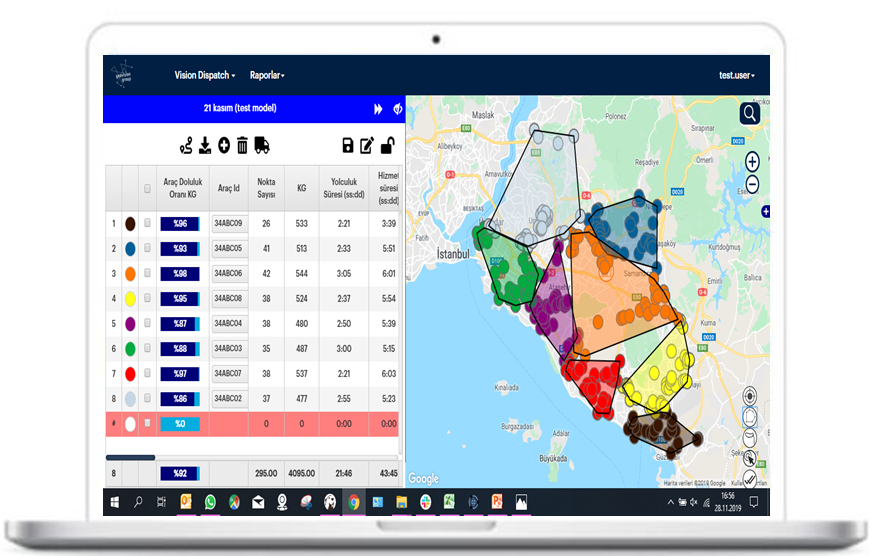Click the refresh icon in blue header

[398, 109]
